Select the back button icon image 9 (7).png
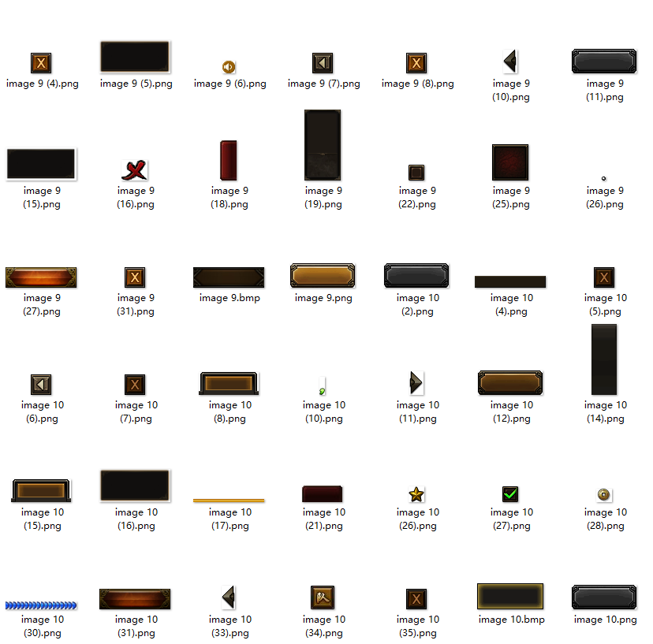Image resolution: width=653 pixels, height=644 pixels. click(323, 63)
